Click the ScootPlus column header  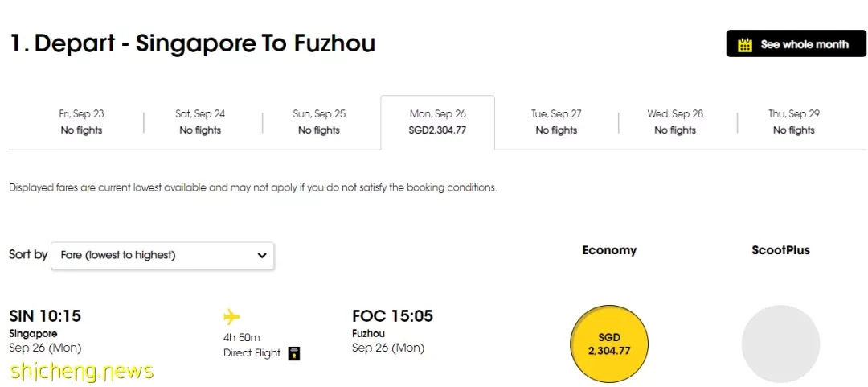tap(780, 250)
